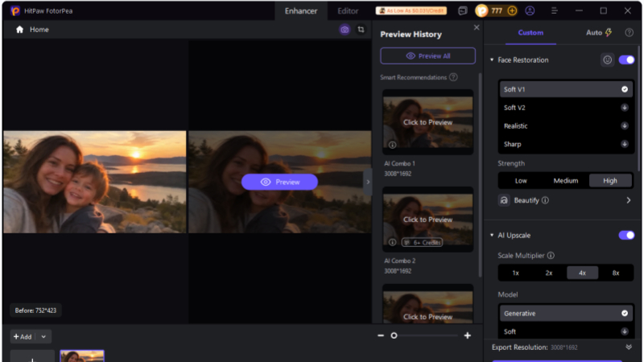644x362 pixels.
Task: Set Strength to Medium
Action: [x=566, y=180]
